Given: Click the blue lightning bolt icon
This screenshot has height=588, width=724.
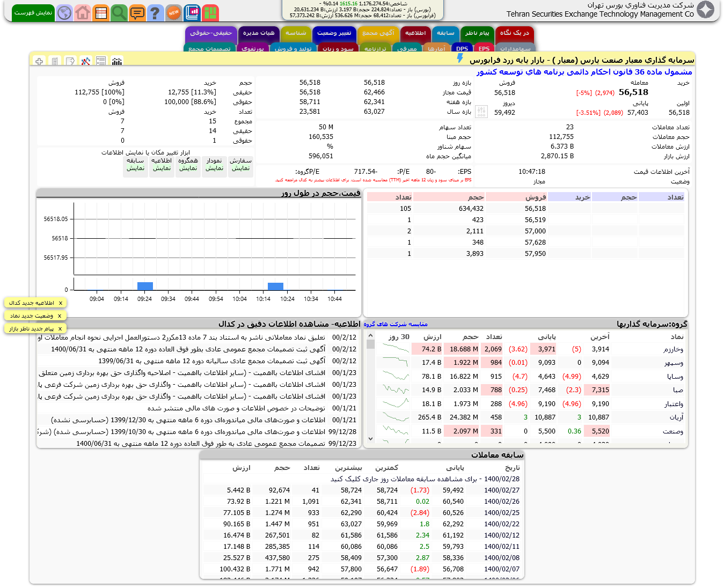Looking at the screenshot, I should (x=460, y=58).
